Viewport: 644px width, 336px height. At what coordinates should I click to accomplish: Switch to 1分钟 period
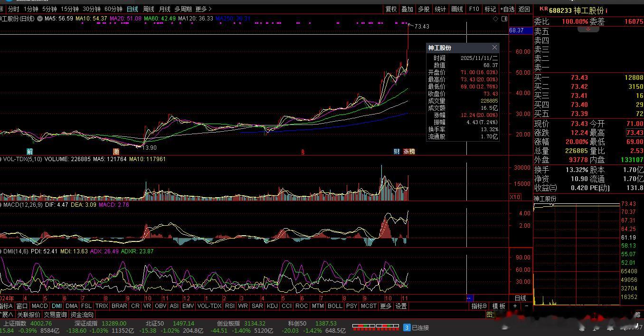click(31, 9)
